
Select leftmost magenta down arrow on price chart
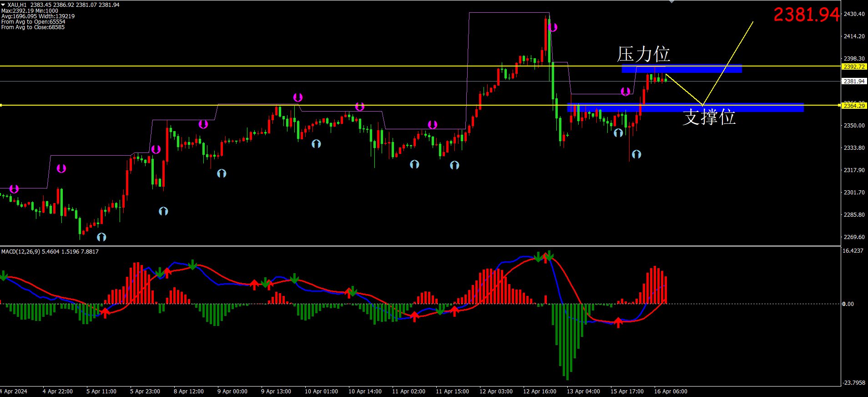(14, 189)
